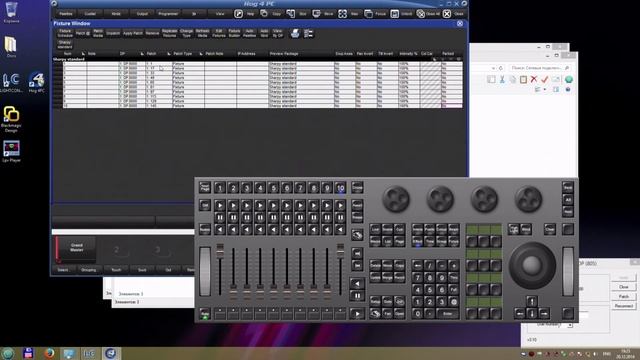Click the Windows Start button
Image resolution: width=640 pixels, height=360 pixels.
point(7,353)
